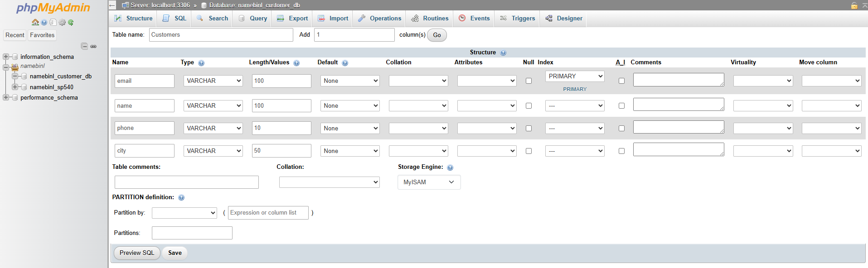The height and width of the screenshot is (268, 868).
Task: Open Storage Engine MyISAM dropdown
Action: pyautogui.click(x=429, y=182)
